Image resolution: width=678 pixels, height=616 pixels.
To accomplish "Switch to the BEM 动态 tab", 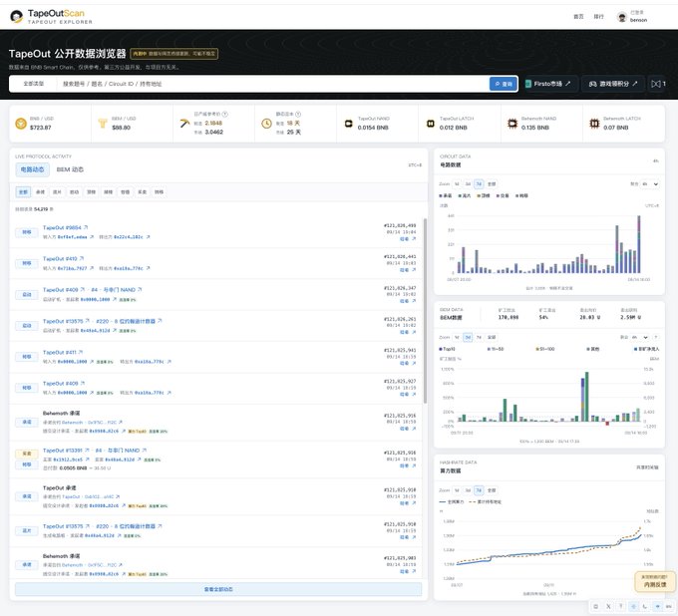I will tap(70, 169).
